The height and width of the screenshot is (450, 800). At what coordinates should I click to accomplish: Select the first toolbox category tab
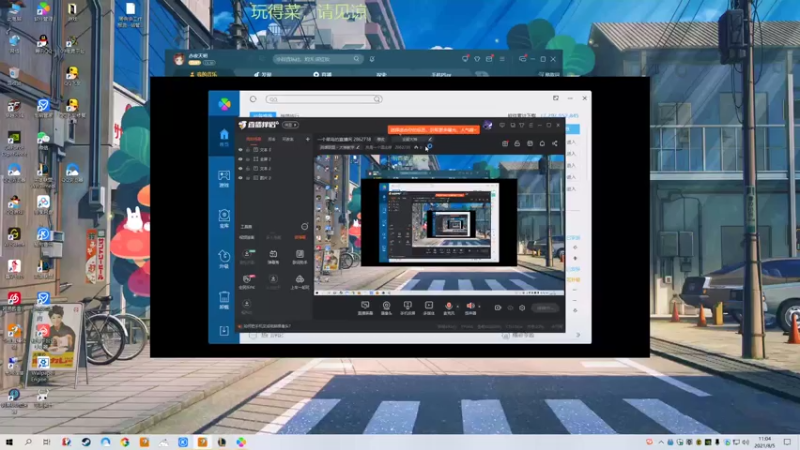click(x=247, y=237)
